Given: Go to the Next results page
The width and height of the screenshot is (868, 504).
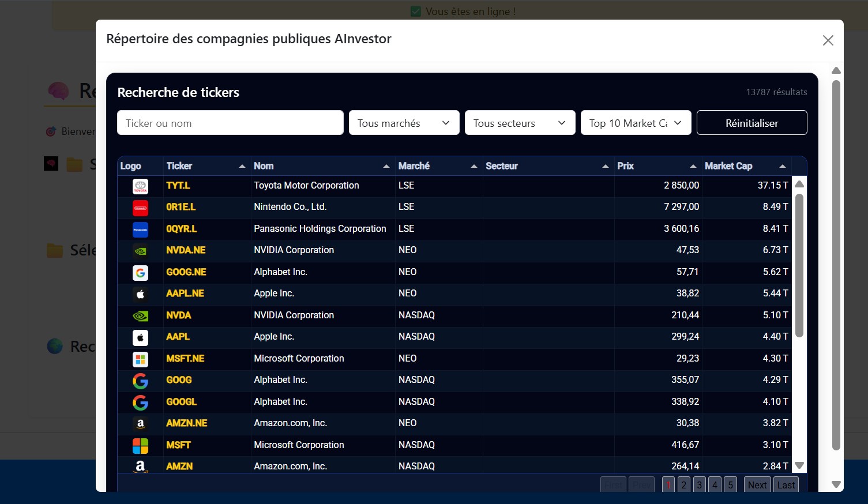Looking at the screenshot, I should [757, 485].
